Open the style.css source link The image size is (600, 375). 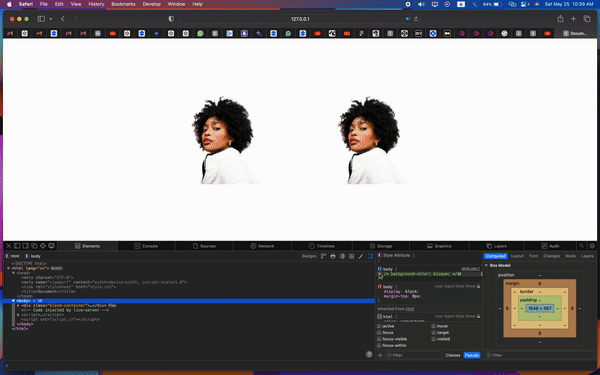[x=470, y=269]
